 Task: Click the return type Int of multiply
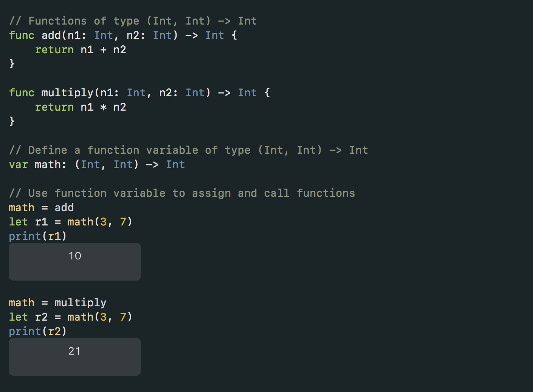tap(247, 93)
